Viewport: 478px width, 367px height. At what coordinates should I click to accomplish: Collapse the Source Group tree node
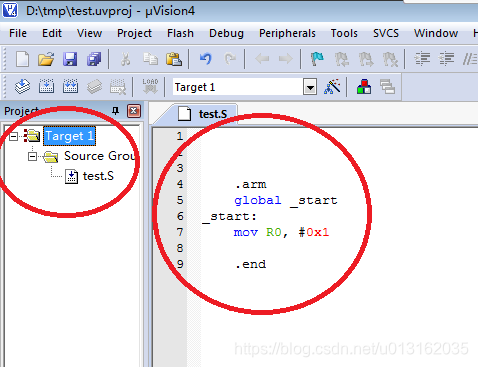[x=32, y=156]
